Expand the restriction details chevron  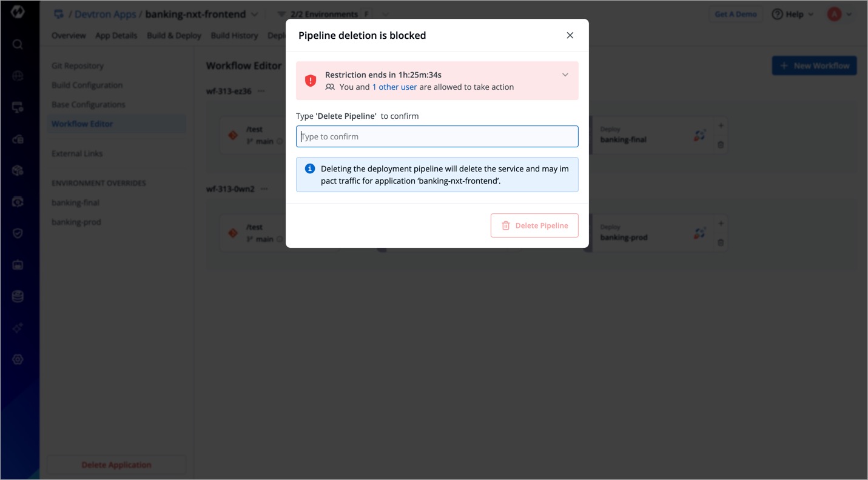click(565, 75)
